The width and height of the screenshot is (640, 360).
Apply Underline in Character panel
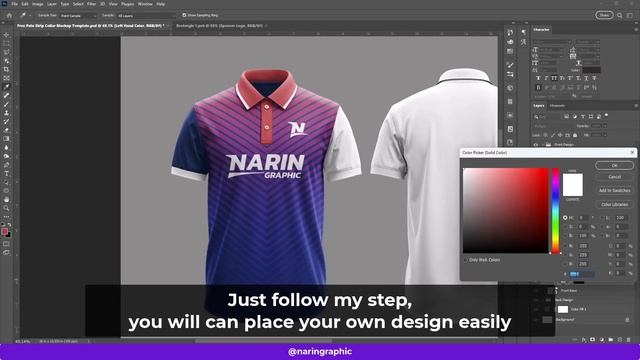[x=586, y=78]
